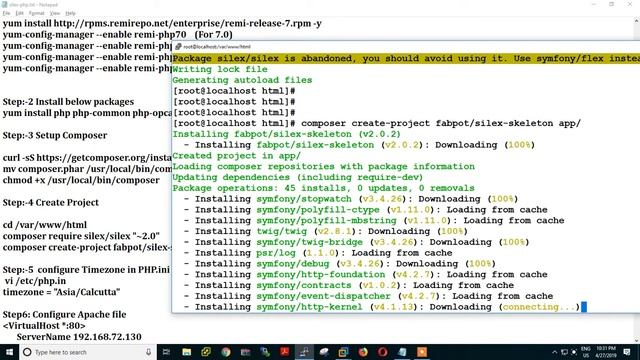Open the Action Center notification icon
This screenshot has height=360, width=640.
tap(627, 352)
